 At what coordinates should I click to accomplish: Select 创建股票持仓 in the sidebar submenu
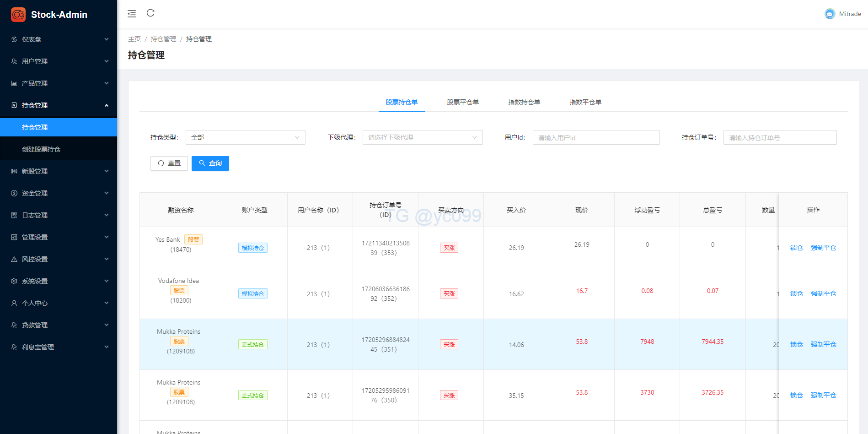point(41,149)
